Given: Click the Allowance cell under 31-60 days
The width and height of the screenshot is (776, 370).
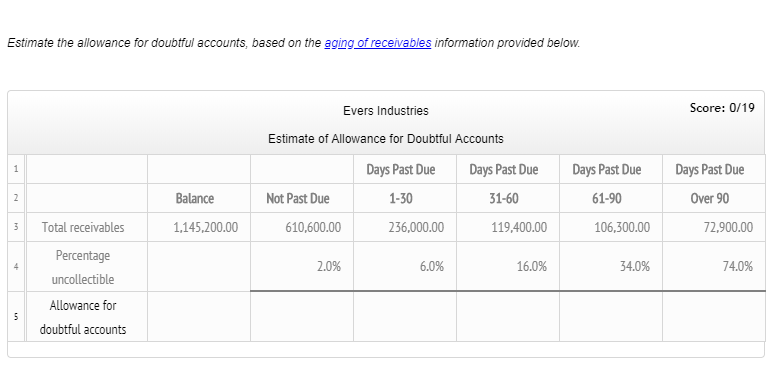Looking at the screenshot, I should (x=508, y=317).
